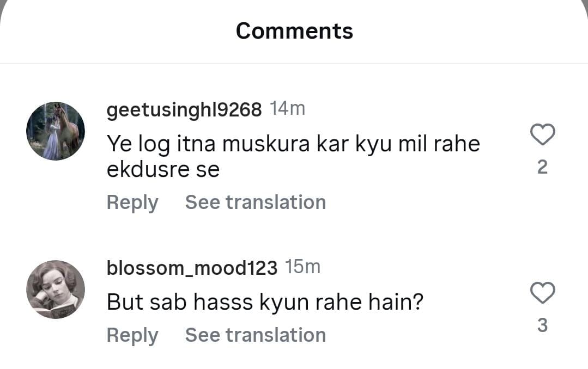The height and width of the screenshot is (369, 588).
Task: Reply to geetusinghl9268's comment
Action: pyautogui.click(x=132, y=202)
